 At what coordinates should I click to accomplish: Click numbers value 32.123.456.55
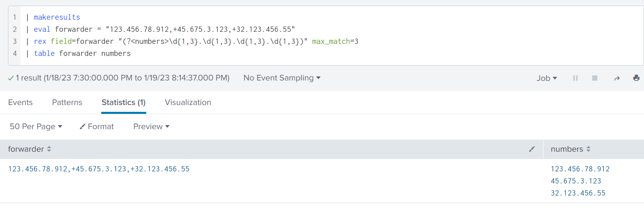pyautogui.click(x=578, y=194)
